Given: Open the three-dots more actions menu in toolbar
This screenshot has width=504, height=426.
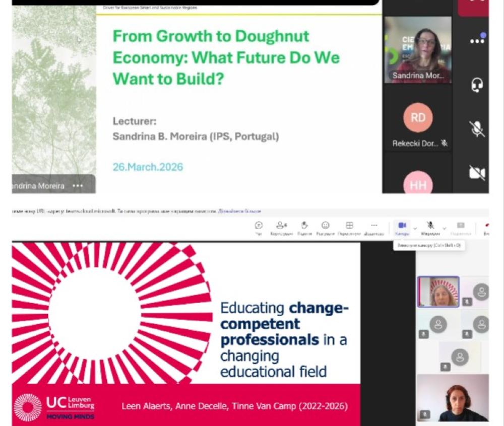Looking at the screenshot, I should (x=374, y=227).
